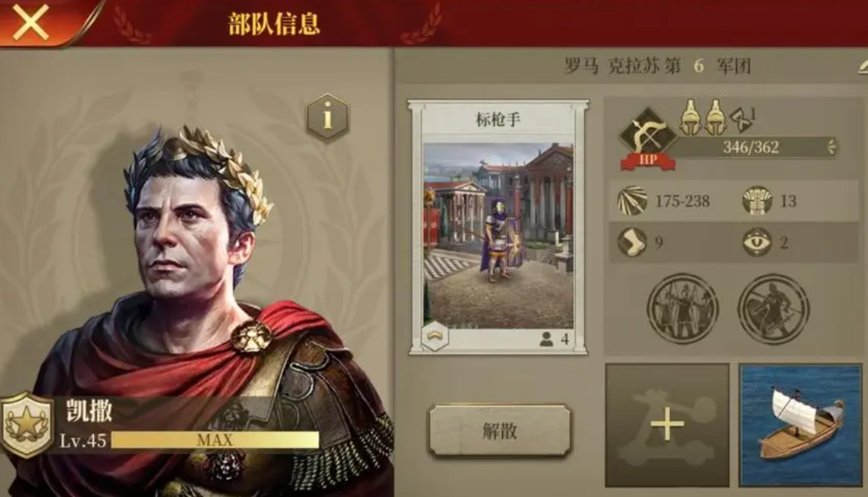Screen dimensions: 868x497
Task: Select the shield warrior skill round emblem
Action: pos(773,309)
